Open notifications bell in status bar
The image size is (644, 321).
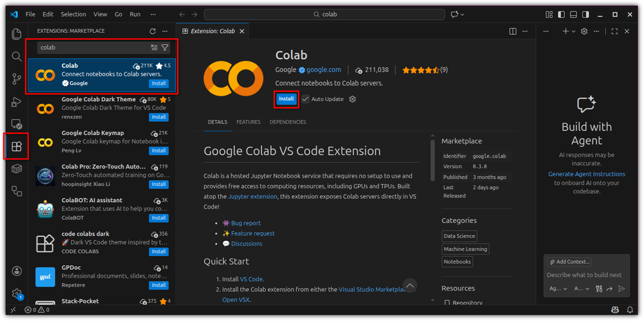(x=630, y=310)
